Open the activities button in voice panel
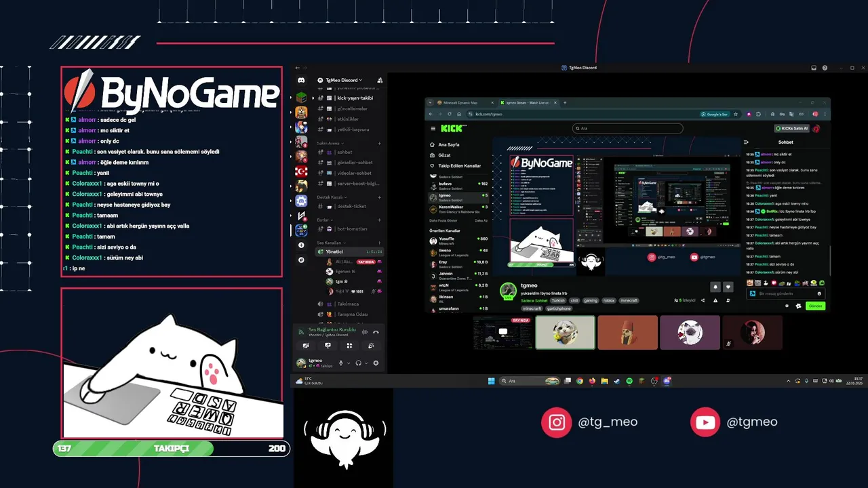The height and width of the screenshot is (488, 868). (349, 345)
